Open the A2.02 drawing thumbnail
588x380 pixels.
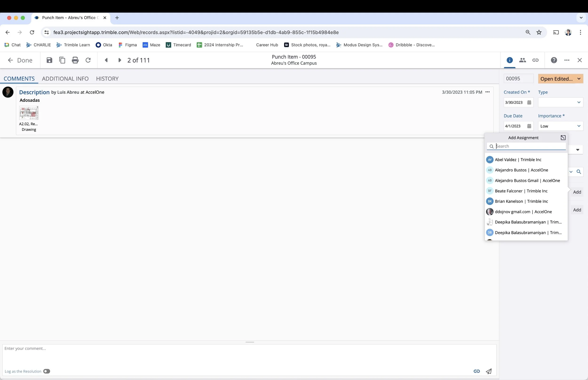[x=29, y=113]
